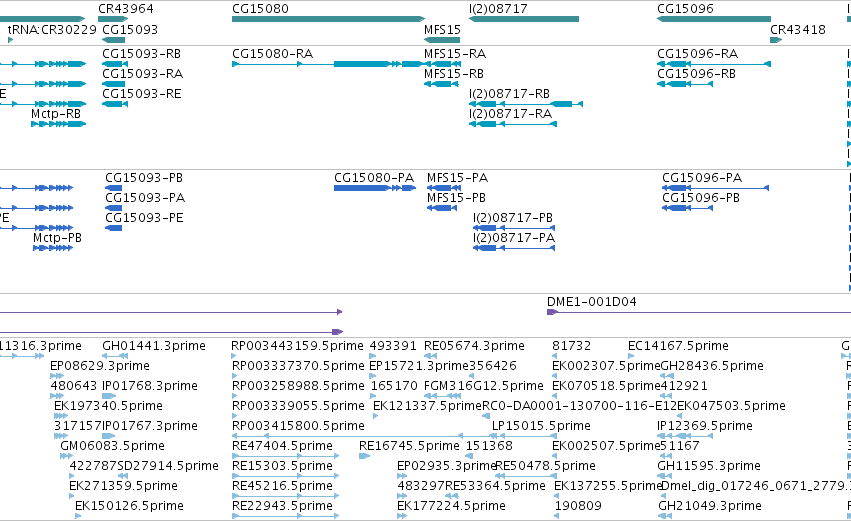Viewport: 851px width, 521px height.
Task: Click the IP01767.3prime EST label
Action: [x=150, y=427]
